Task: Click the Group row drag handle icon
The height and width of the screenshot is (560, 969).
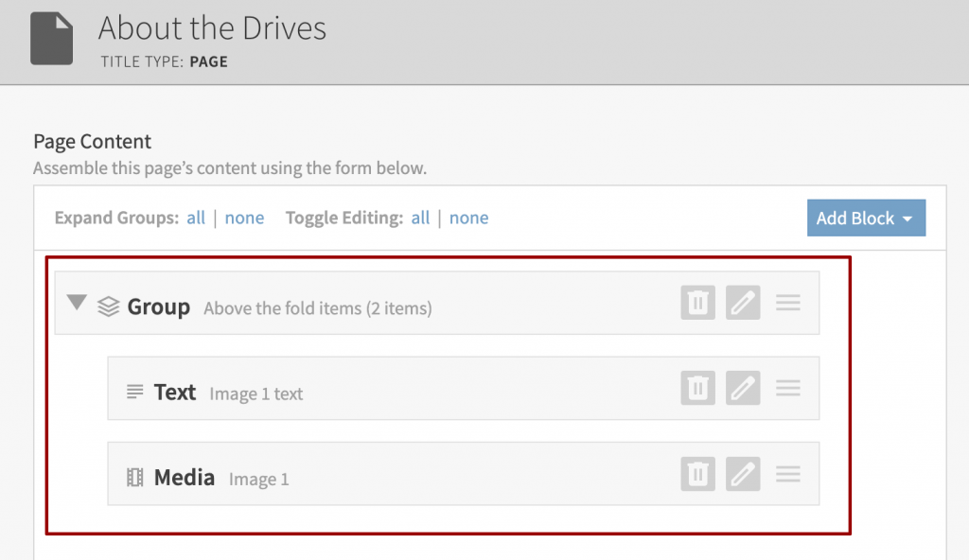Action: pyautogui.click(x=788, y=303)
